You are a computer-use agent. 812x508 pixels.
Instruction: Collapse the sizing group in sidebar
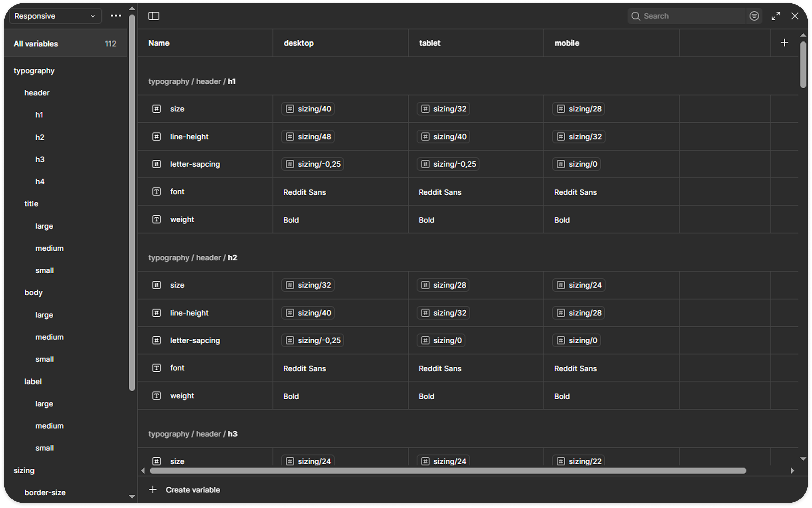pyautogui.click(x=24, y=470)
